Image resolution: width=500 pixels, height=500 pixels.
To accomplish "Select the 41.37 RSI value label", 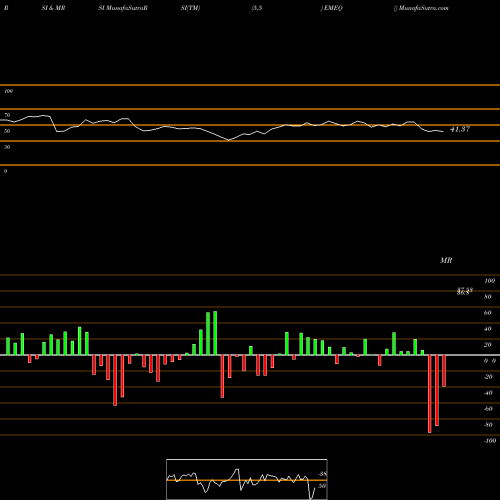I will pos(460,129).
